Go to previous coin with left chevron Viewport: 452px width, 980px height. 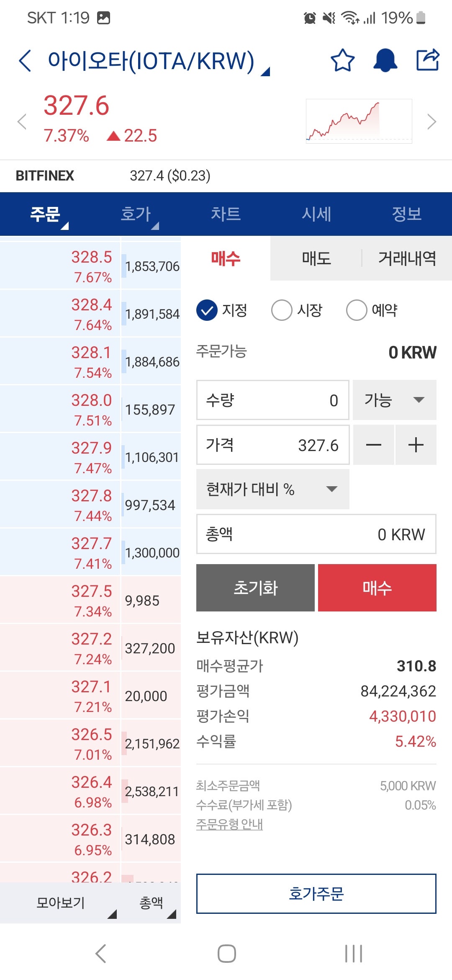pos(22,122)
